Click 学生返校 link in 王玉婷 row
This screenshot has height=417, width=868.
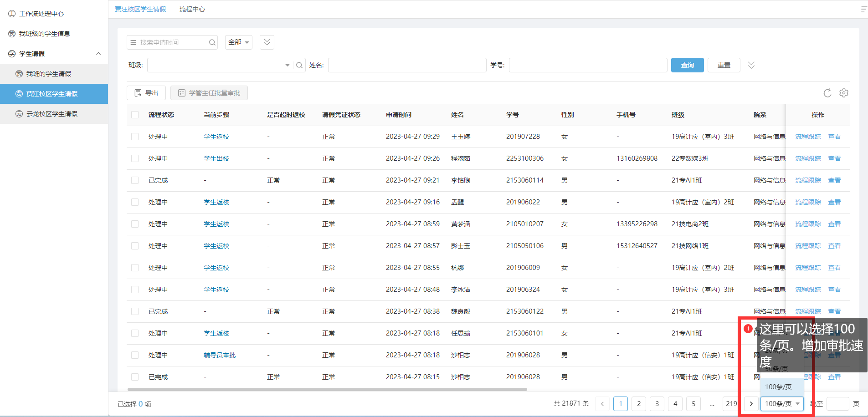point(216,137)
